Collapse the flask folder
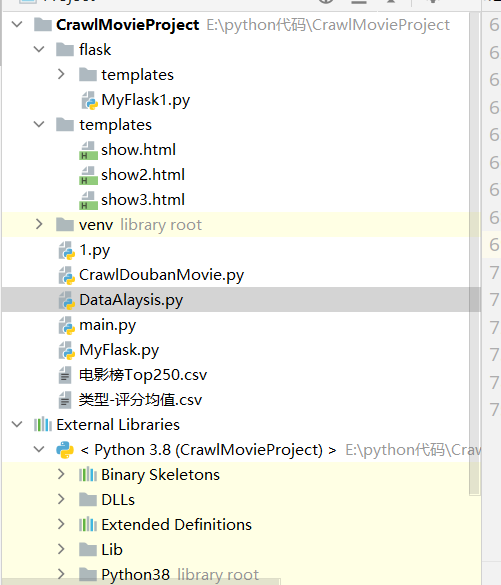 point(39,49)
